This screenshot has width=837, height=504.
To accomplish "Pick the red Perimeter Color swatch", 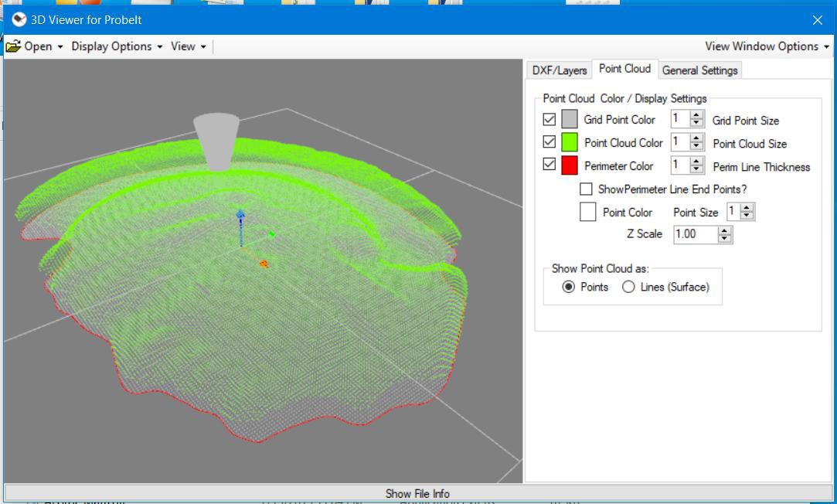I will point(570,165).
